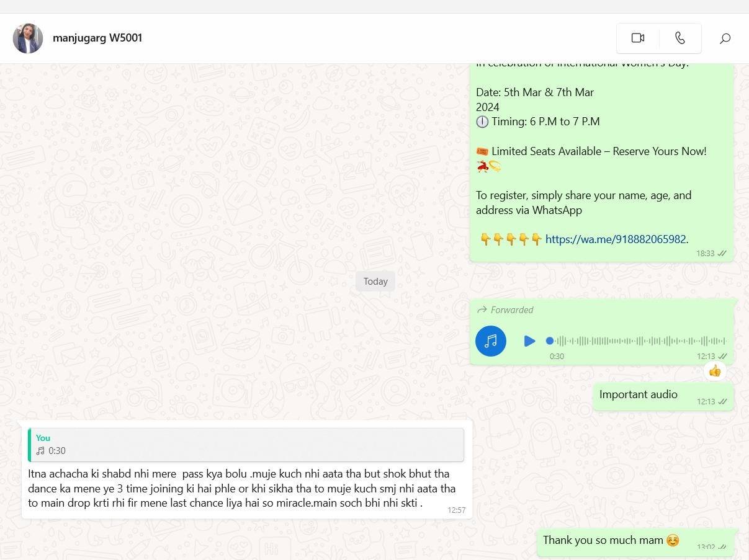Image resolution: width=749 pixels, height=560 pixels.
Task: Click the quoted 'You 0:30' reply preview
Action: click(x=246, y=445)
